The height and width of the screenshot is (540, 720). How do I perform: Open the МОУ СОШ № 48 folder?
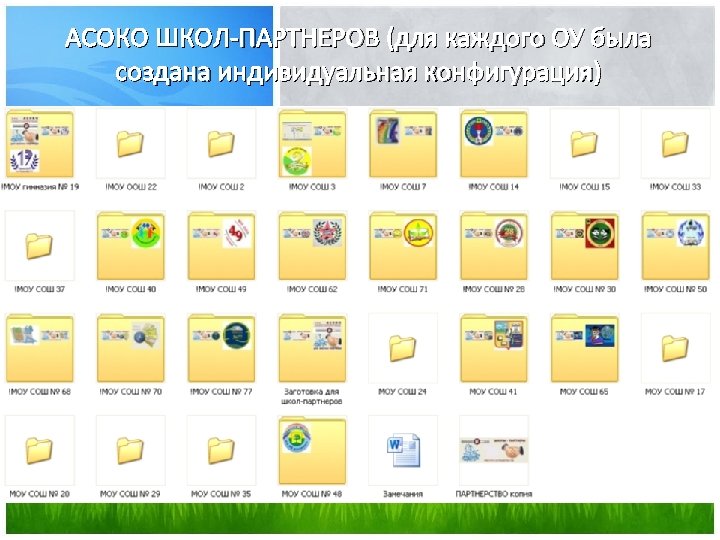312,451
